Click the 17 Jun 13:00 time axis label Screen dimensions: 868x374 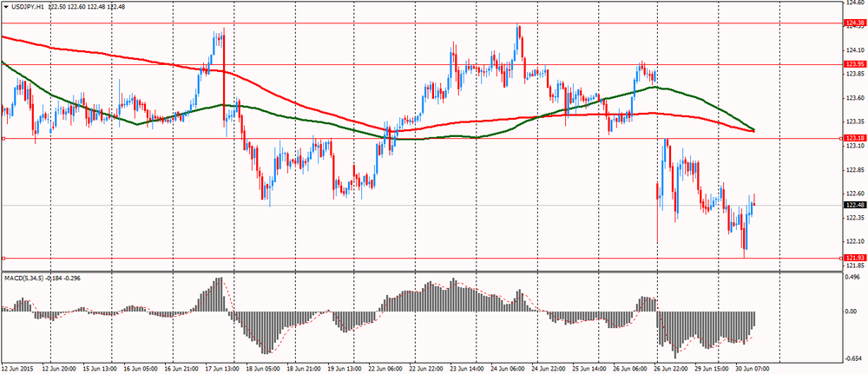click(x=220, y=368)
